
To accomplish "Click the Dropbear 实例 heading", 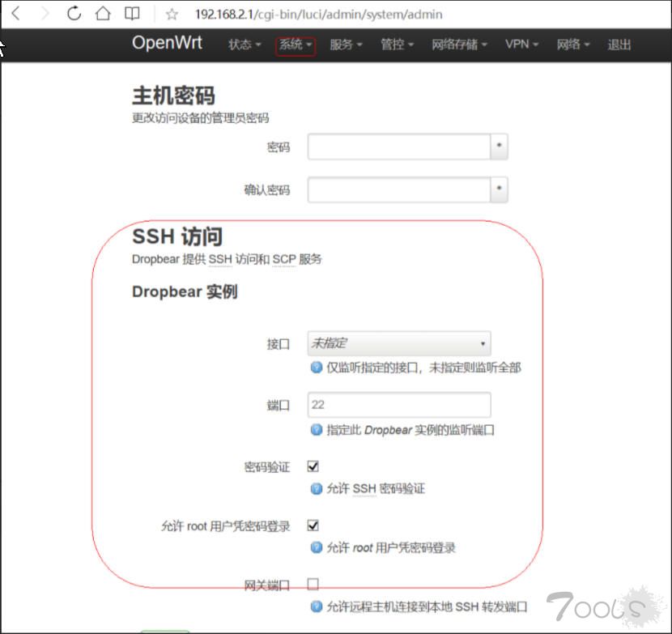I will pos(185,292).
